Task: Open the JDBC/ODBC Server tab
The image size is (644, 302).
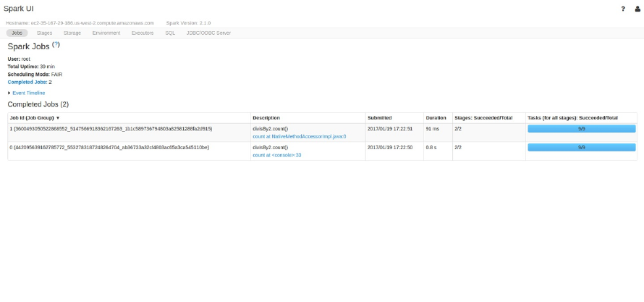Action: 208,33
